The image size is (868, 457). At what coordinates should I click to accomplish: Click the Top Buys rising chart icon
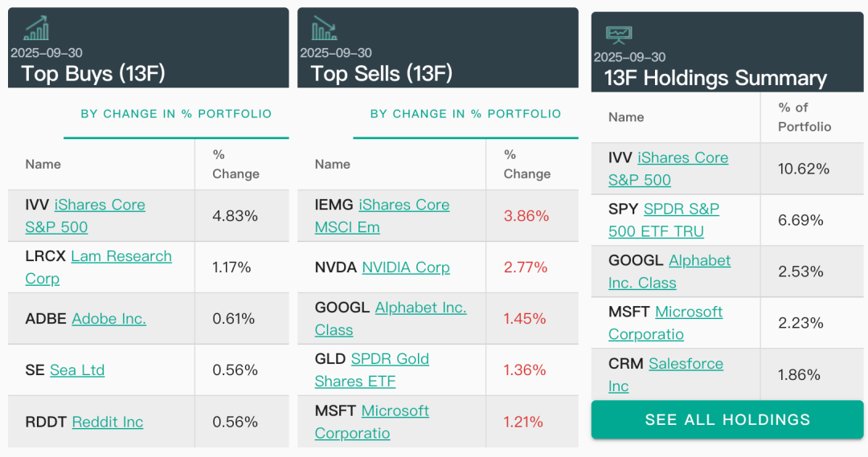[36, 28]
